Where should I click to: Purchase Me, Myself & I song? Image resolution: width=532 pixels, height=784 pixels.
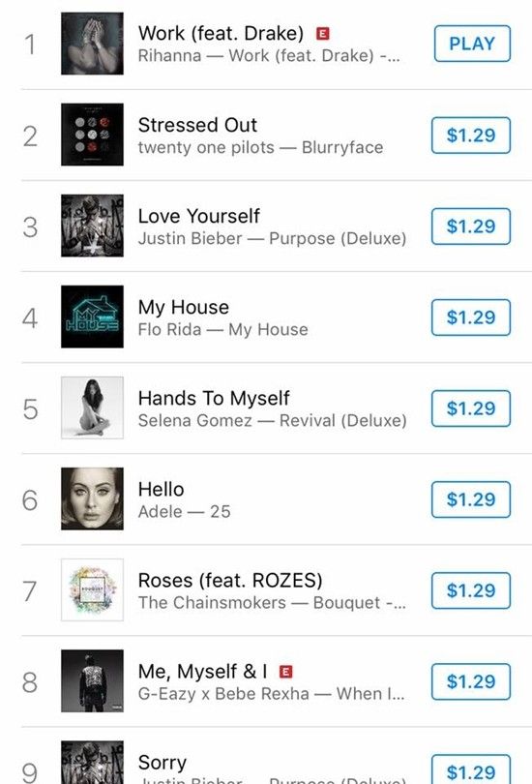pos(471,681)
